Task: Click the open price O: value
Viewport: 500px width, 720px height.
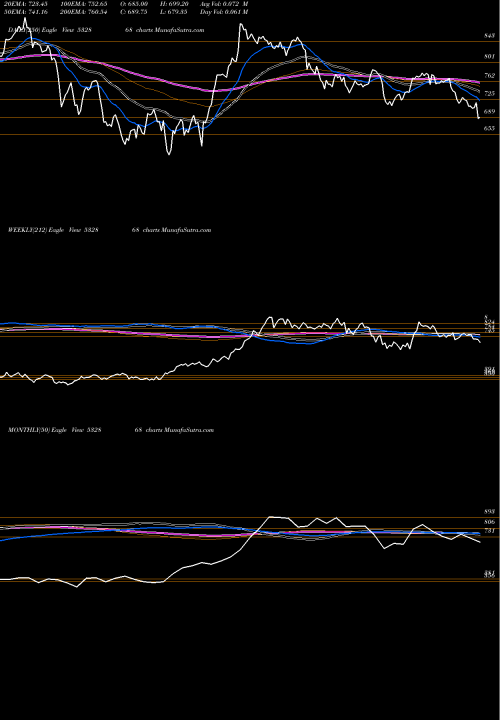Action: tap(134, 4)
